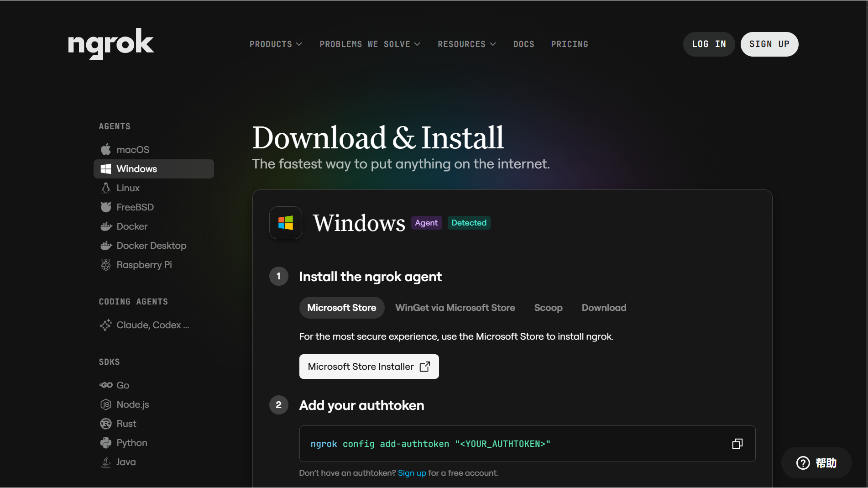Switch to the Scoop tab
Image resolution: width=868 pixels, height=488 pixels.
[x=548, y=308]
